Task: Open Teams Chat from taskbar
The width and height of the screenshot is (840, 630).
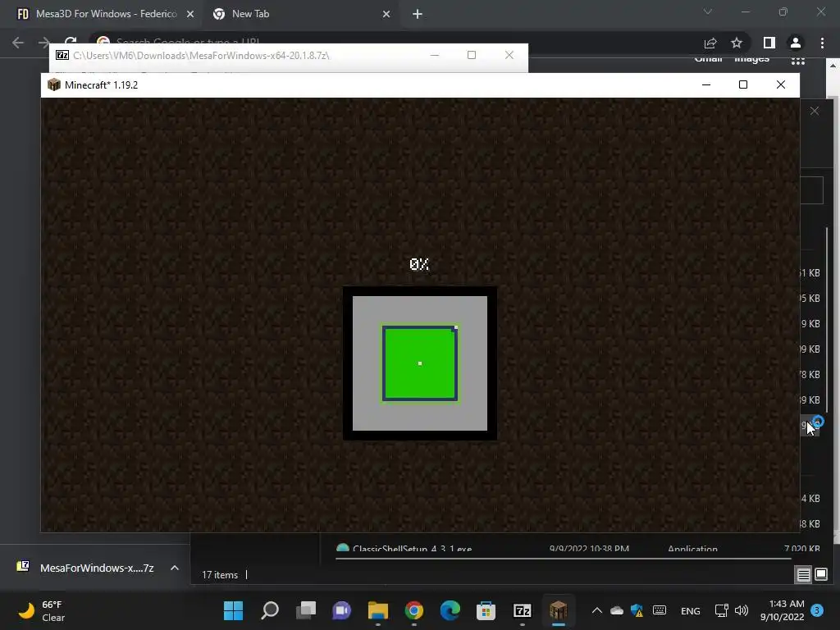Action: coord(342,610)
